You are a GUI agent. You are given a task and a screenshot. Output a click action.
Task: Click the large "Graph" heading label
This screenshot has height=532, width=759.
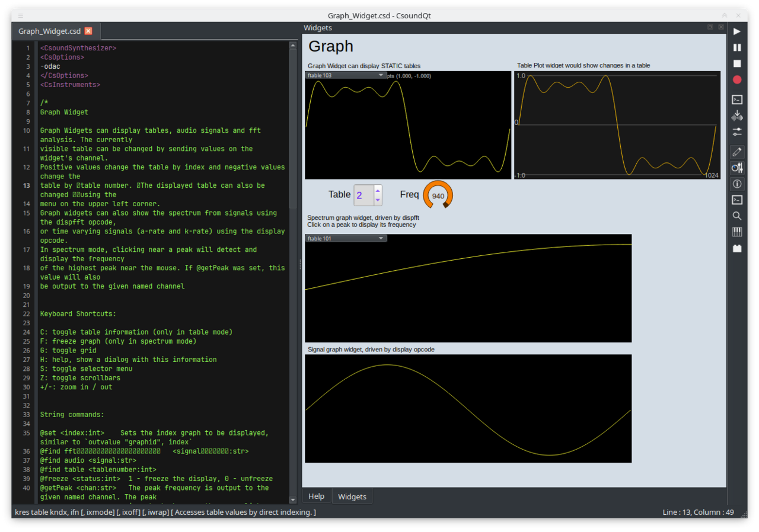tap(331, 46)
